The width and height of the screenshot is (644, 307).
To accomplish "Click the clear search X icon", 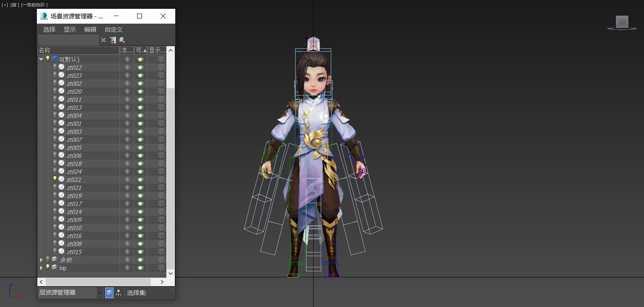I will [x=103, y=40].
